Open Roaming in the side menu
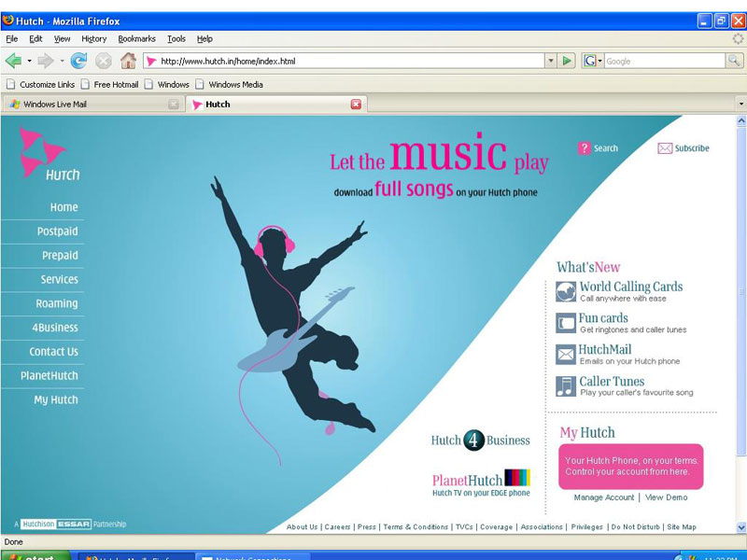 pos(56,303)
